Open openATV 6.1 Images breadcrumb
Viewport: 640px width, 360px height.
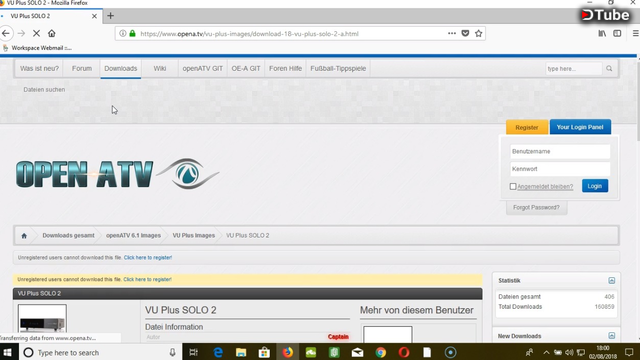click(x=133, y=236)
